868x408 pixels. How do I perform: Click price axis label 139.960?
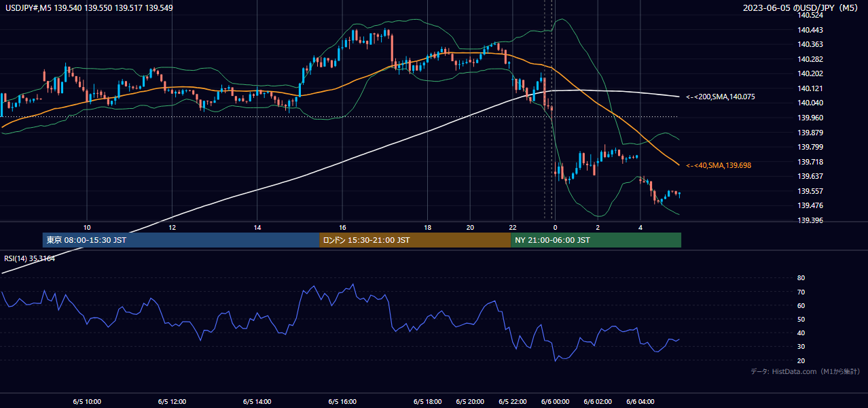point(810,118)
